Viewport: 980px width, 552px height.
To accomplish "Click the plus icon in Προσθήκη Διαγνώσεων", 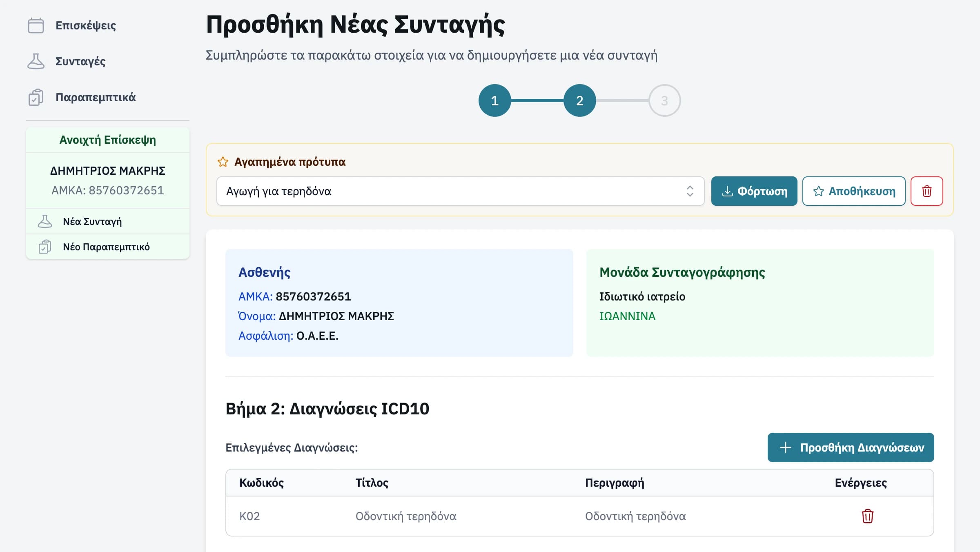I will [x=785, y=447].
